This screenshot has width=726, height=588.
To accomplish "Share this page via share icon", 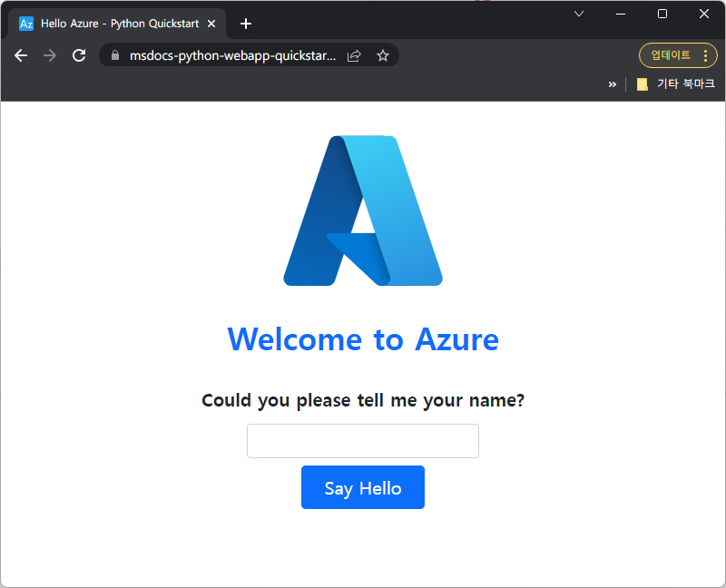I will click(x=354, y=55).
